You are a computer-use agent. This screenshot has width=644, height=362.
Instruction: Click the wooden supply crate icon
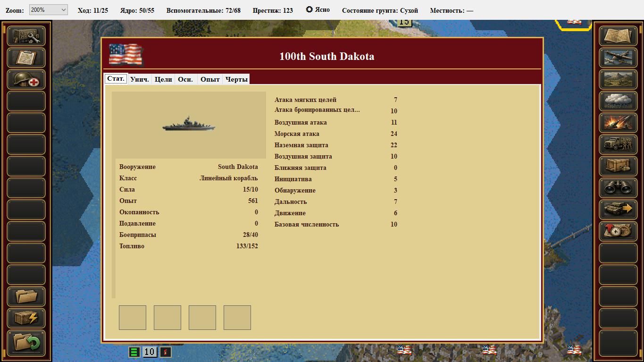point(618,166)
